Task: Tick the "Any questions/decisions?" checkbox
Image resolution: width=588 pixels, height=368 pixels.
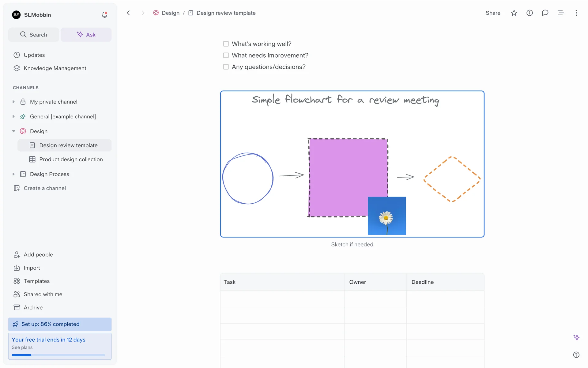Action: (226, 67)
